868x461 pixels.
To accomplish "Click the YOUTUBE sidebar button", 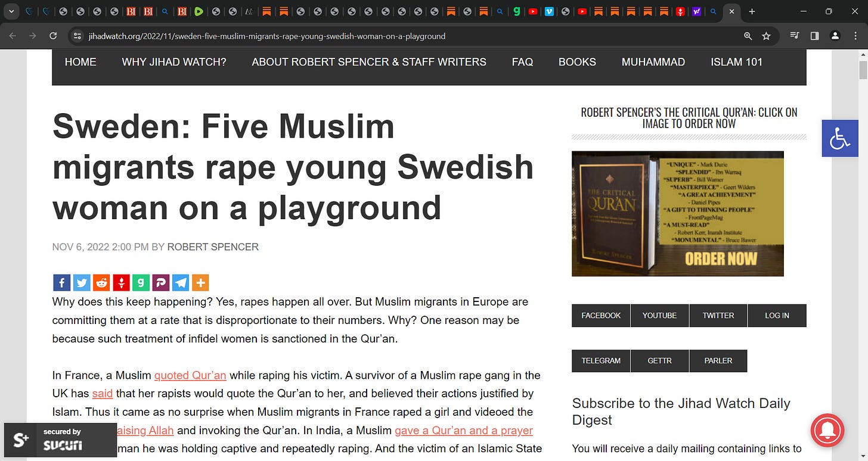I will (659, 316).
